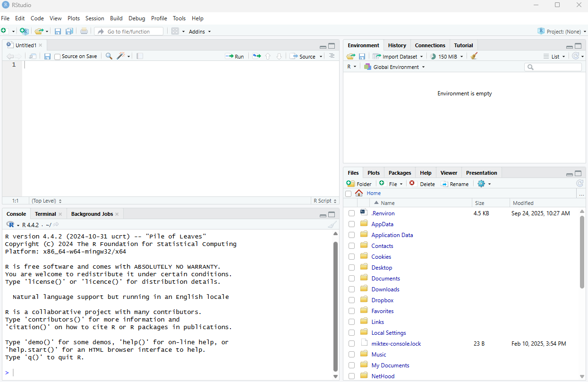
Task: Clear environment objects with the broom icon
Action: (x=474, y=56)
